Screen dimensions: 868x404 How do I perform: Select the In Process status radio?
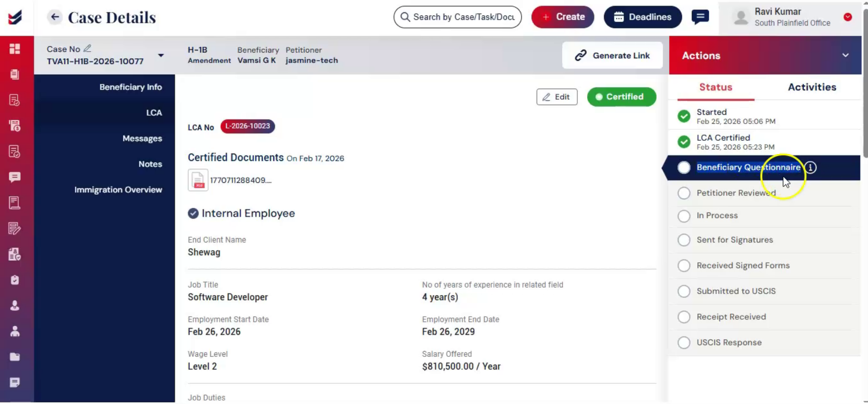click(684, 216)
